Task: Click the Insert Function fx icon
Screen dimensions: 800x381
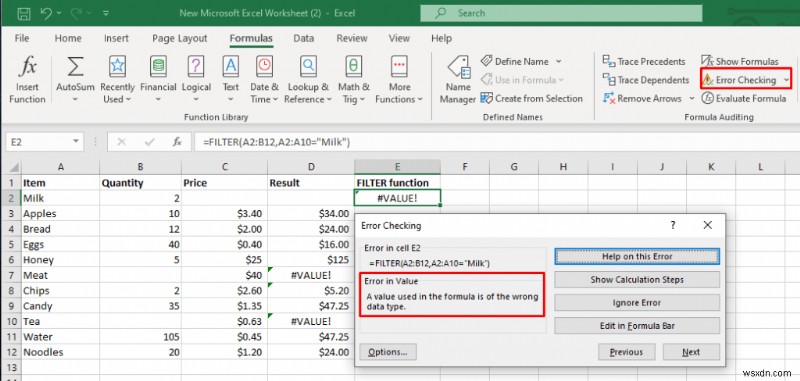Action: [28, 67]
